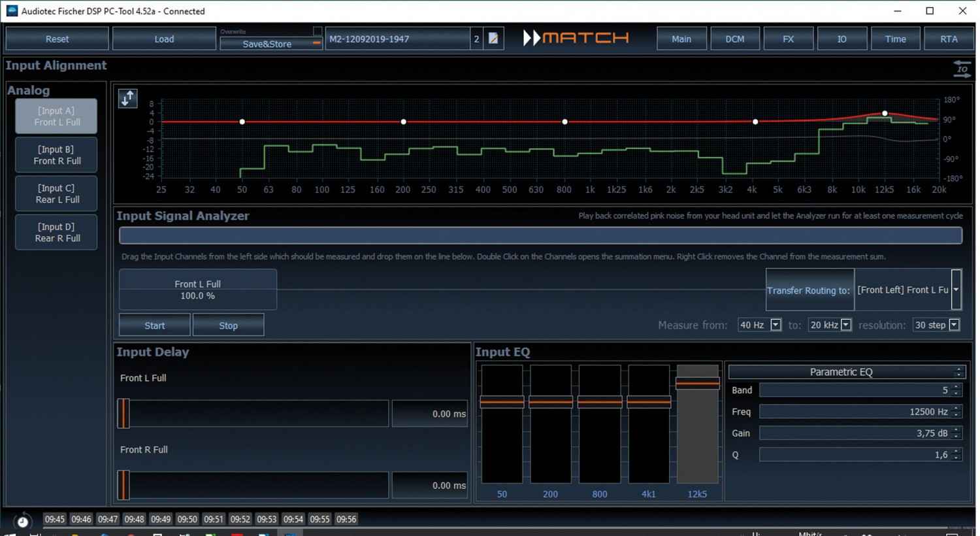Enable the Overwrite checkbox
Screen dimensions: 980x536
click(317, 31)
